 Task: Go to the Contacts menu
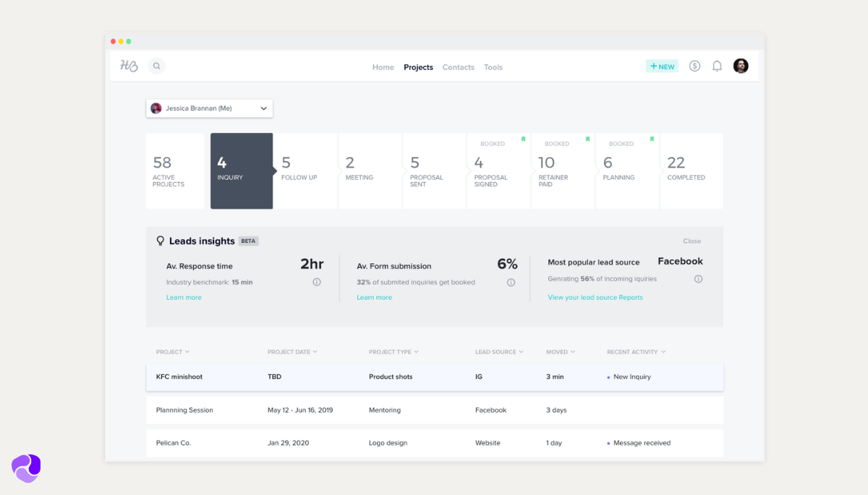tap(458, 67)
